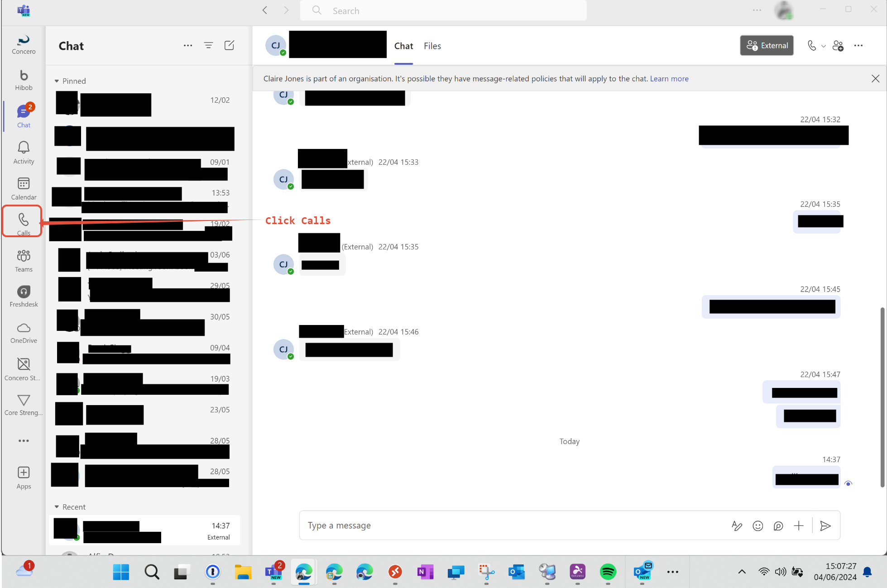Screen dimensions: 887x588
Task: Click the Type a message field
Action: coord(512,526)
